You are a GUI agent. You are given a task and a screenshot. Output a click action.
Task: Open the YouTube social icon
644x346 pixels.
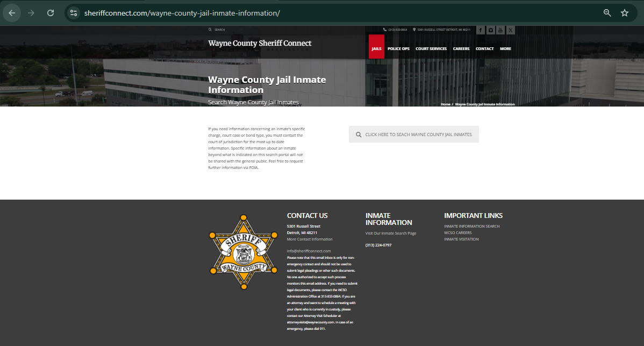point(500,30)
